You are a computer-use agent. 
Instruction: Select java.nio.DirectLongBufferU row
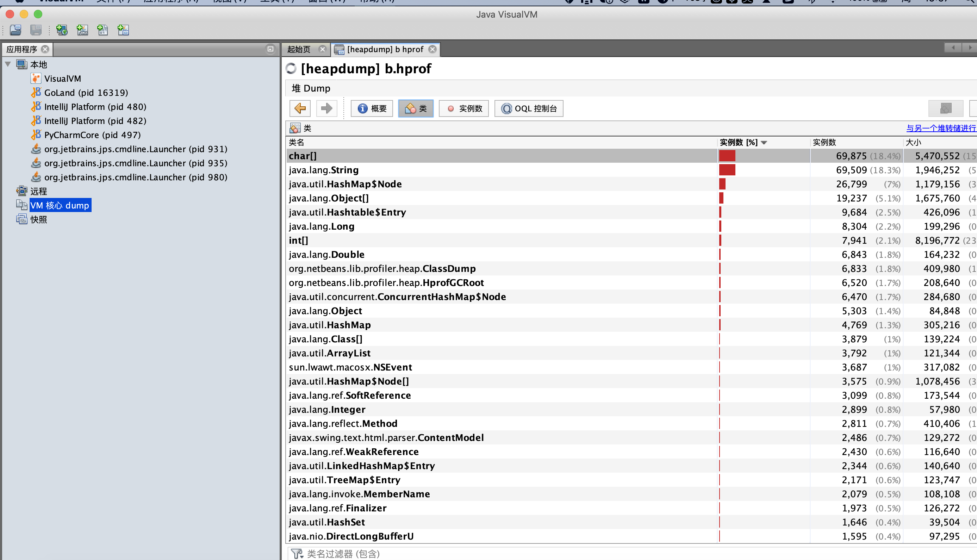point(632,536)
